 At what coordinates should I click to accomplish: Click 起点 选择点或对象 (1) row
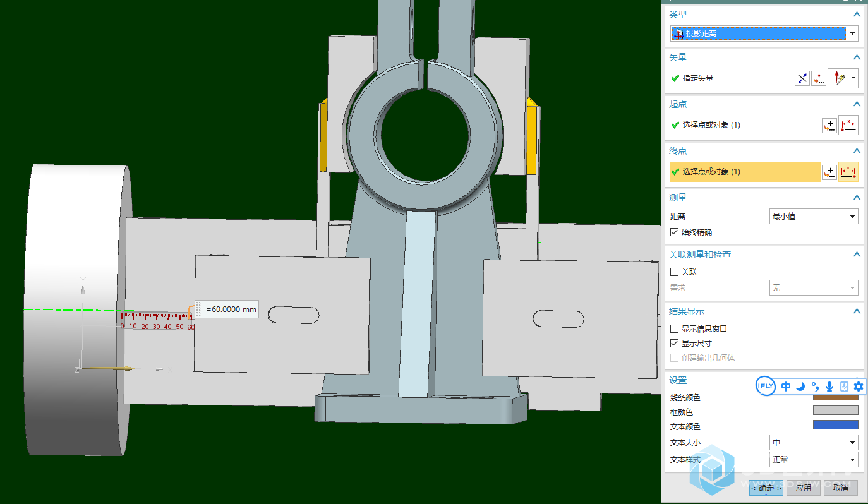pos(745,125)
